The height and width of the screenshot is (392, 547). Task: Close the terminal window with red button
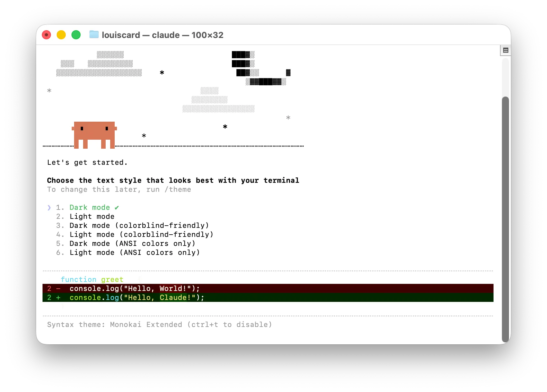46,35
